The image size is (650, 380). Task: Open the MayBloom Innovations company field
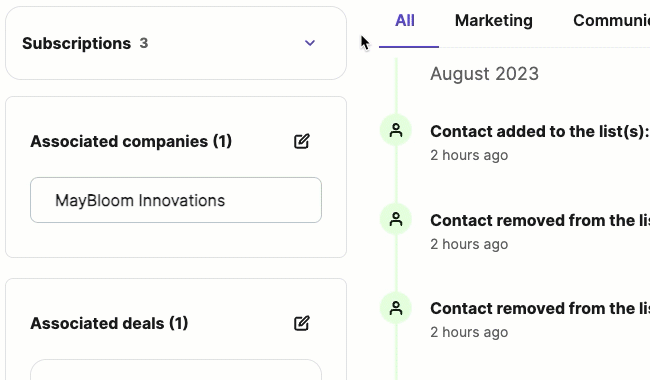coord(176,200)
